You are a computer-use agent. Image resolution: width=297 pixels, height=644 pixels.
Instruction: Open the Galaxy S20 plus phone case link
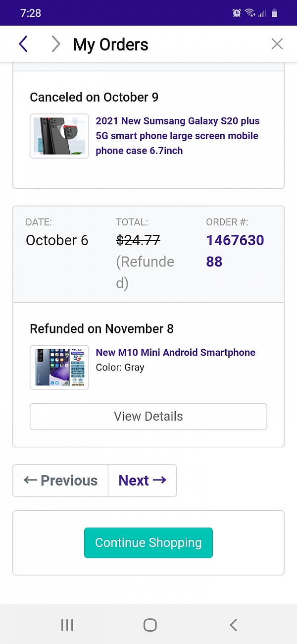pos(177,136)
